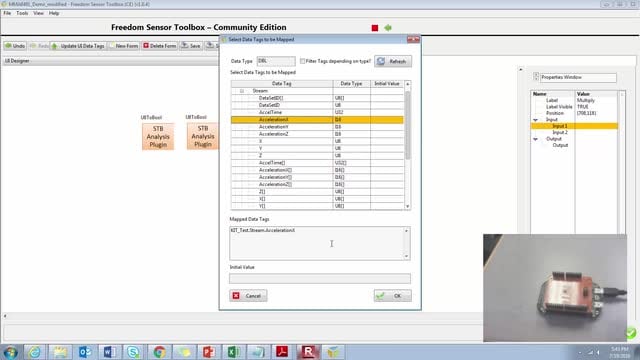640x360 pixels.
Task: Click the first STB Analysis Plugin block
Action: pos(158,136)
